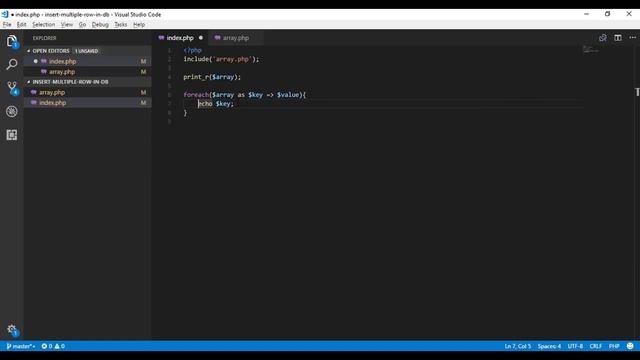Open the Extensions view

(x=11, y=135)
